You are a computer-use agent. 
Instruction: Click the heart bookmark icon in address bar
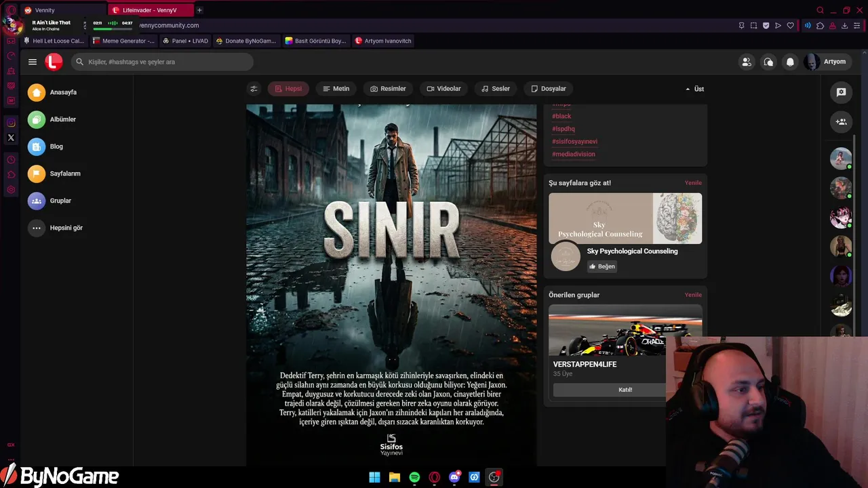tap(790, 26)
